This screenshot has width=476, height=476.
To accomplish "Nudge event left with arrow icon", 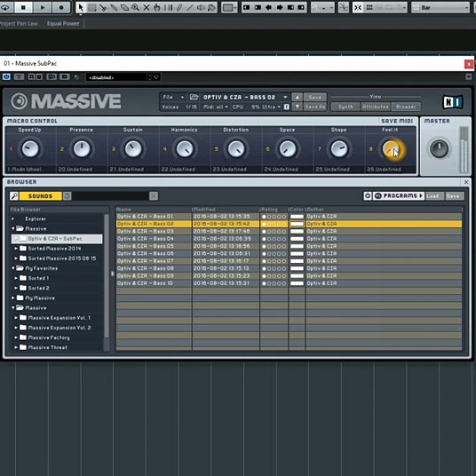I will [x=269, y=7].
